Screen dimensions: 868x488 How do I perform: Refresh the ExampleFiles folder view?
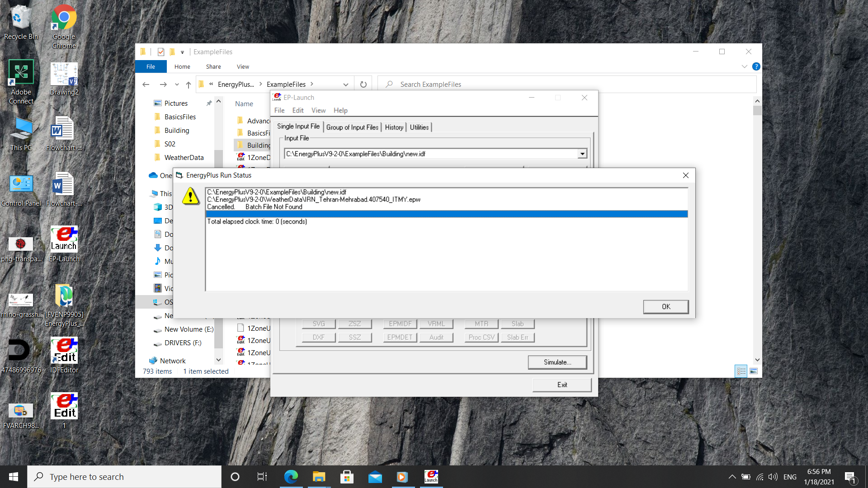coord(363,84)
